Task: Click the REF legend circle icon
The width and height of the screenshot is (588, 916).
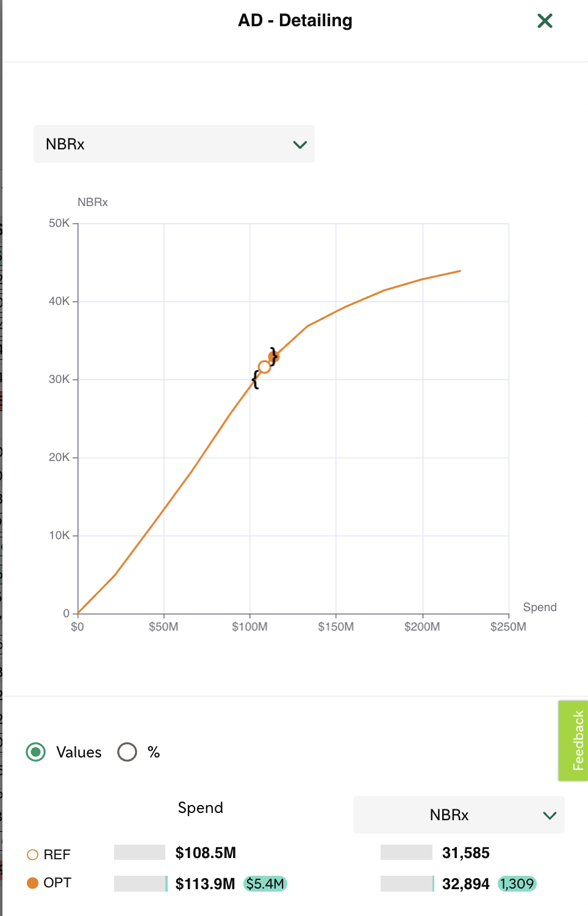Action: point(33,854)
